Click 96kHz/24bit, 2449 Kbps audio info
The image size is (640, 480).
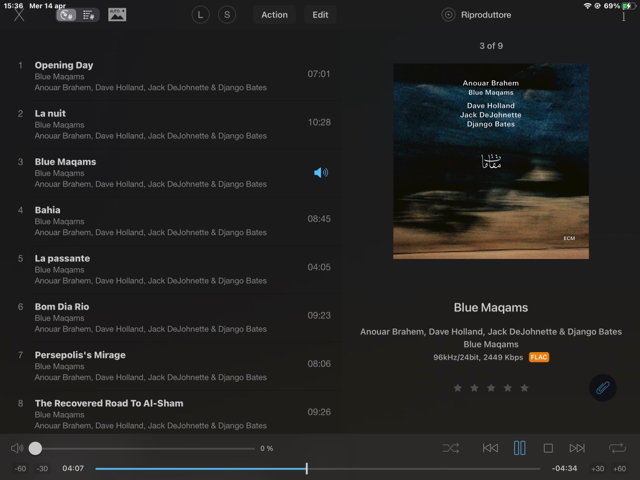(x=478, y=357)
